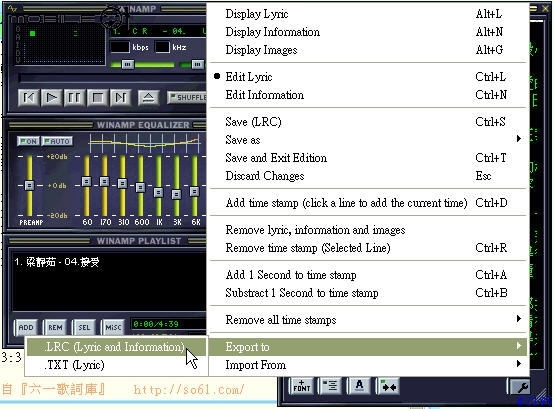The height and width of the screenshot is (409, 554).
Task: Click the FONT icon in lyric toolbar
Action: pyautogui.click(x=302, y=386)
